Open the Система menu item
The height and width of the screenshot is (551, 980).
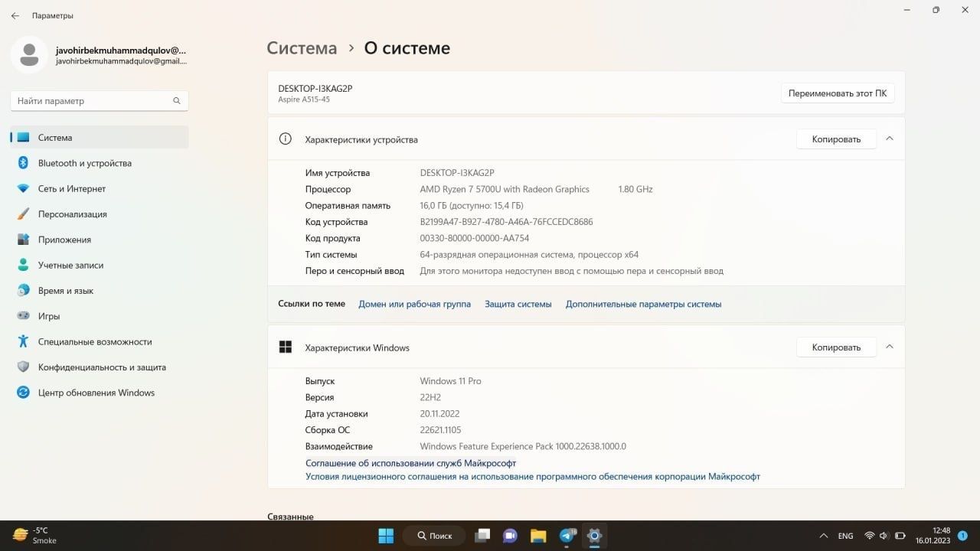100,138
